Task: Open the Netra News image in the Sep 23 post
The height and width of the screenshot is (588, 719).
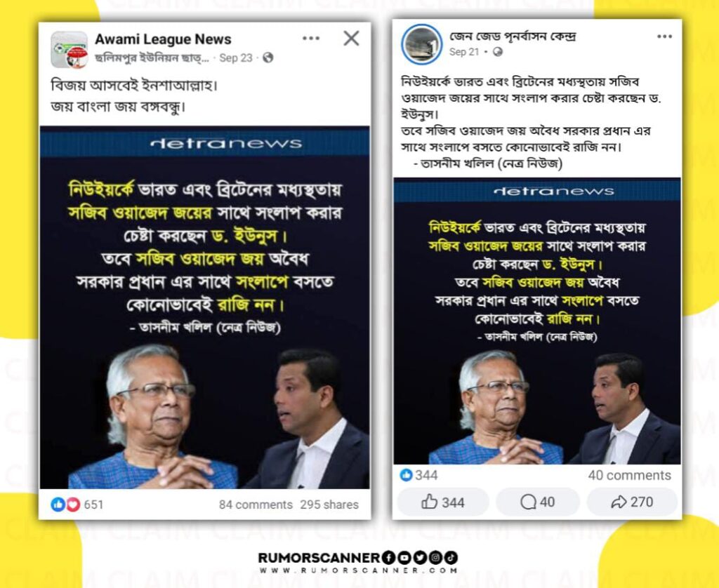Action: tap(204, 307)
